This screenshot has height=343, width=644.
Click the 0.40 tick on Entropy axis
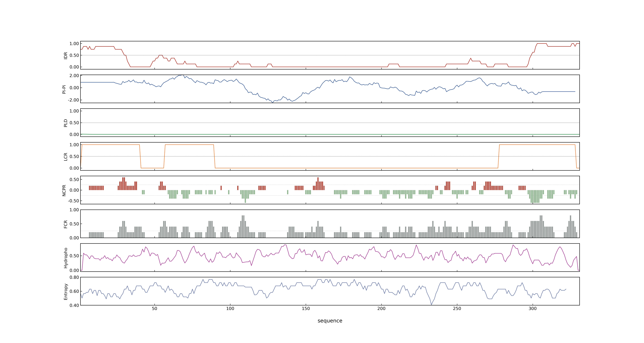[74, 305]
